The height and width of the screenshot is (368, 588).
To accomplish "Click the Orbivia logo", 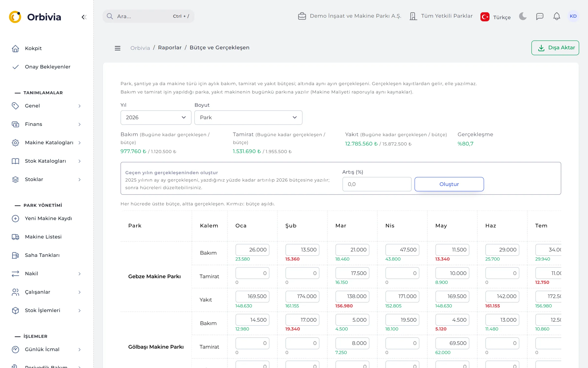I will click(35, 17).
